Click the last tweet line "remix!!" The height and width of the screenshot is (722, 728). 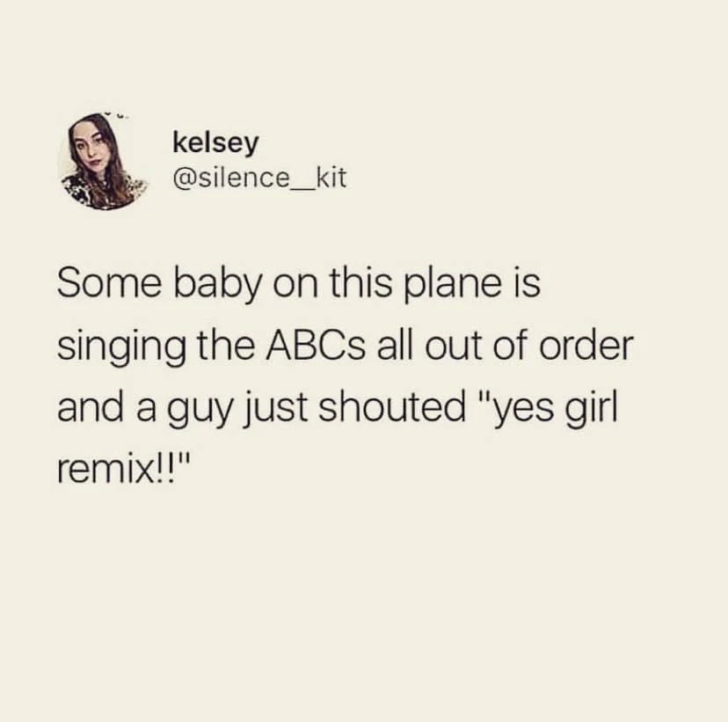(124, 470)
